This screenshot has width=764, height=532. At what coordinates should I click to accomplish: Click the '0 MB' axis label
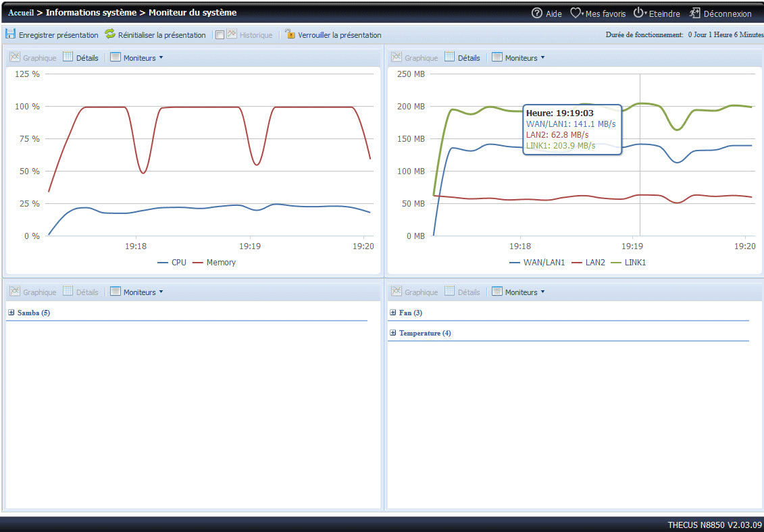pos(415,236)
